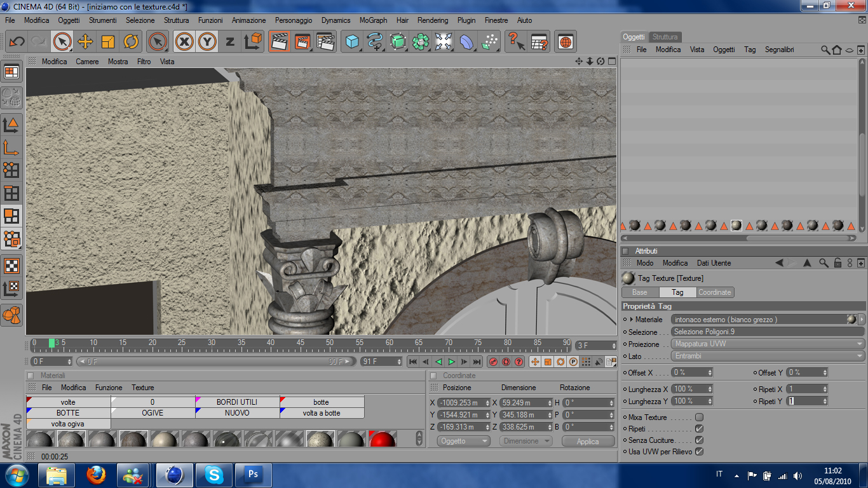This screenshot has height=488, width=868.
Task: Open the MoGraph menu
Action: tap(373, 20)
